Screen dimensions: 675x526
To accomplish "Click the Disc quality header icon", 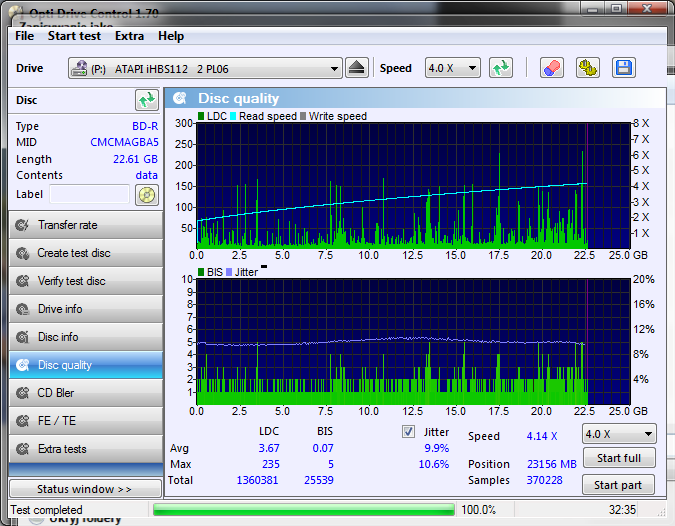I will pyautogui.click(x=180, y=98).
